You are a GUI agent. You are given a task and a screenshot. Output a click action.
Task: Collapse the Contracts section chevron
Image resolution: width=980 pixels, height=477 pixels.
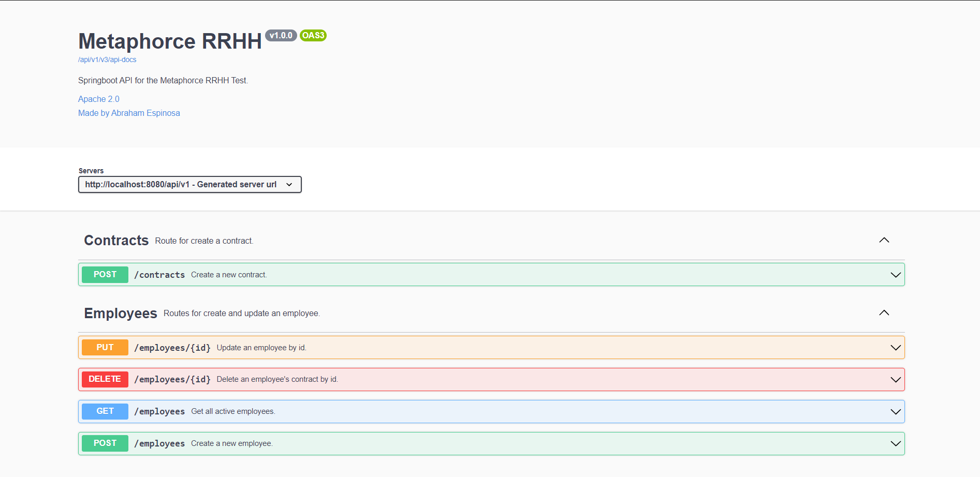[884, 240]
